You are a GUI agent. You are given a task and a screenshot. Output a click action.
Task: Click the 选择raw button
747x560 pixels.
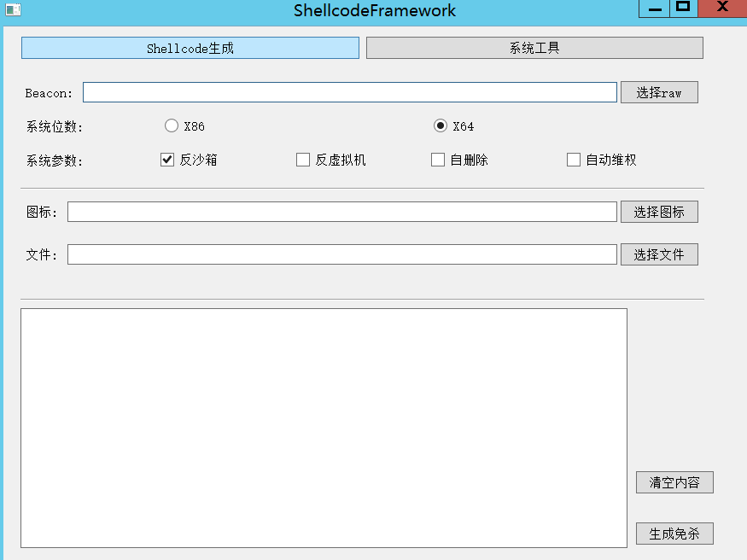click(x=658, y=91)
